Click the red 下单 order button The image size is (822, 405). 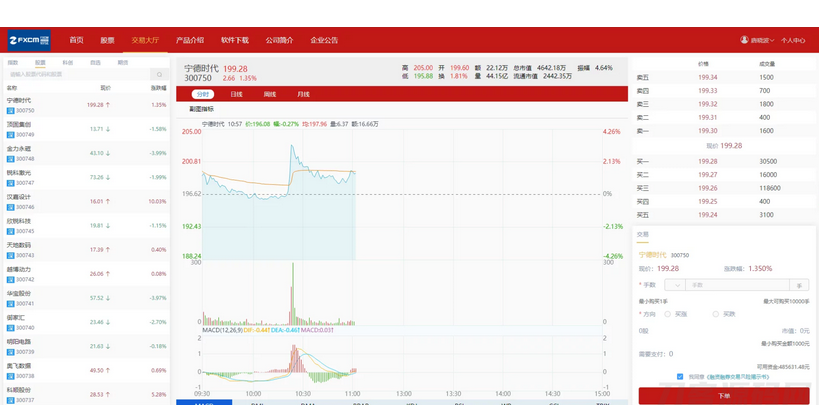tap(724, 396)
